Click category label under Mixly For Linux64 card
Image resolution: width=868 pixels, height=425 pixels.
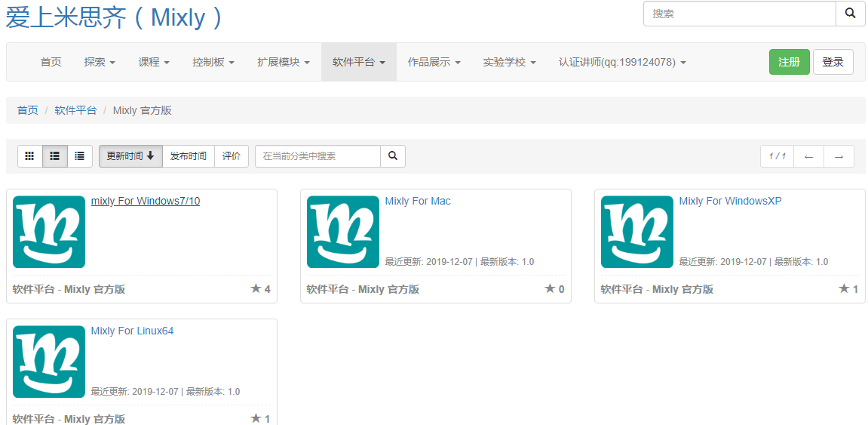69,419
